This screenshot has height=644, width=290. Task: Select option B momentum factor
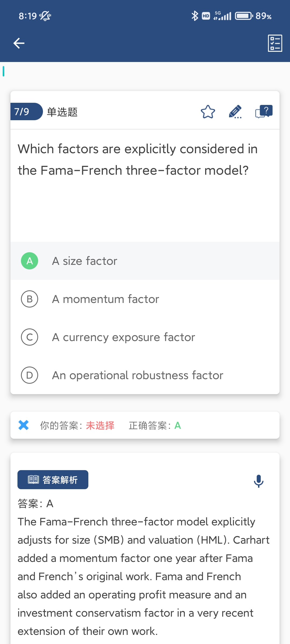105,299
